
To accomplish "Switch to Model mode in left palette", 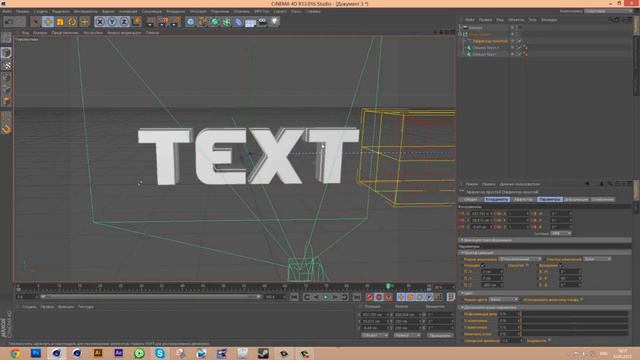I will [x=6, y=52].
